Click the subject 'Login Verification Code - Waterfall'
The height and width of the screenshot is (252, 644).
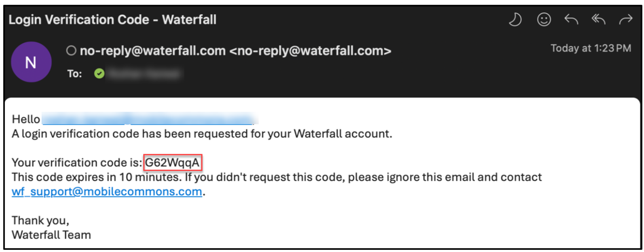coord(113,20)
